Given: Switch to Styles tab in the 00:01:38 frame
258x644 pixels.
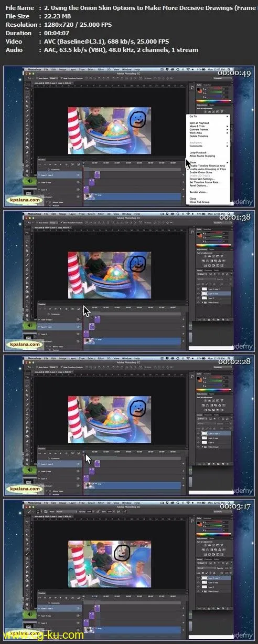Looking at the screenshot, I should tap(212, 250).
